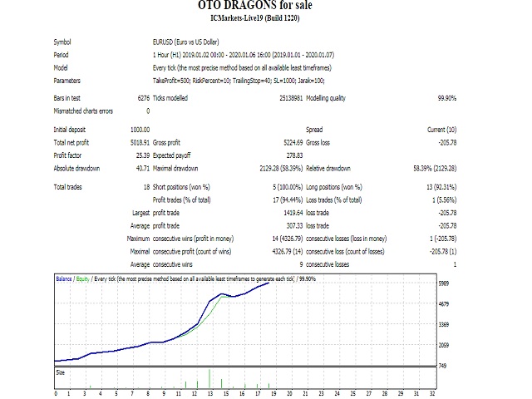532x399 pixels.
Task: Click the green 'Equity' legend label on chart
Action: tap(82, 279)
